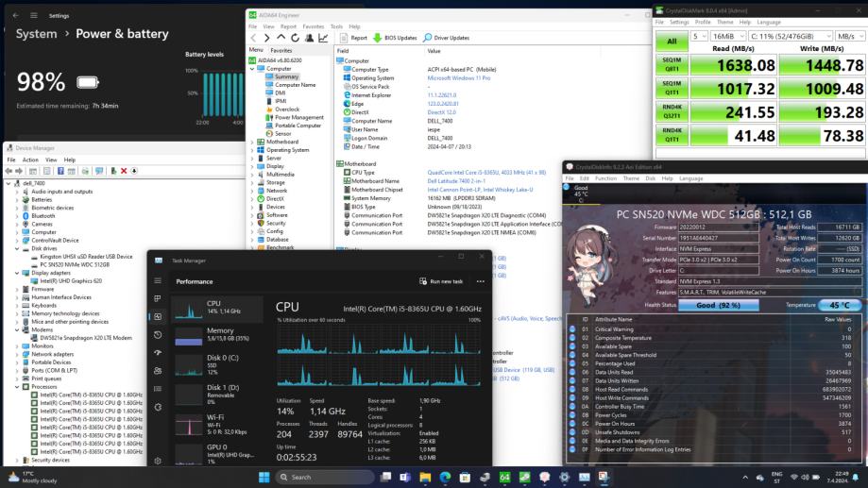Screen dimensions: 868x488
Task: Click AIDA64 back navigation arrow
Action: pyautogui.click(x=253, y=38)
